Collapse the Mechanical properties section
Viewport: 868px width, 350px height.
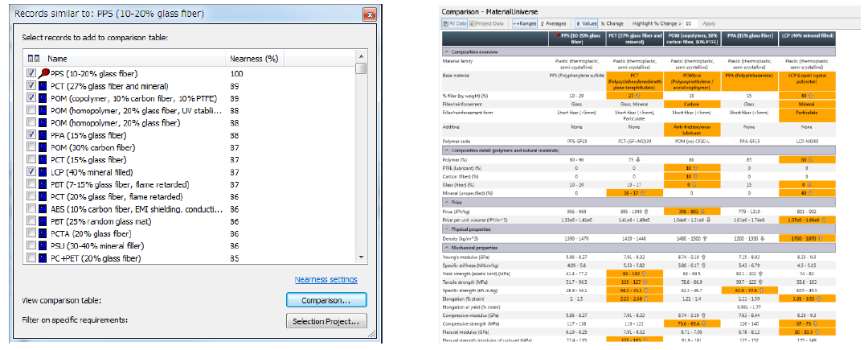click(447, 248)
